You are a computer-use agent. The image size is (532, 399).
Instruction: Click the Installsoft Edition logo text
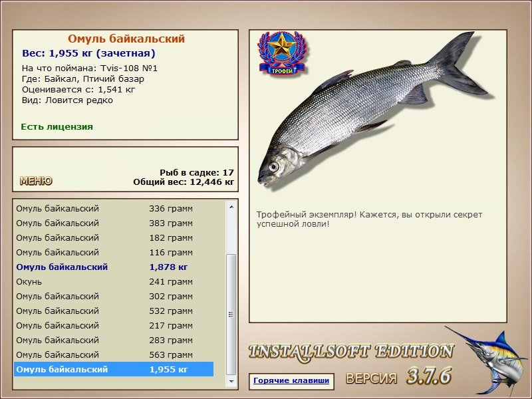[351, 352]
